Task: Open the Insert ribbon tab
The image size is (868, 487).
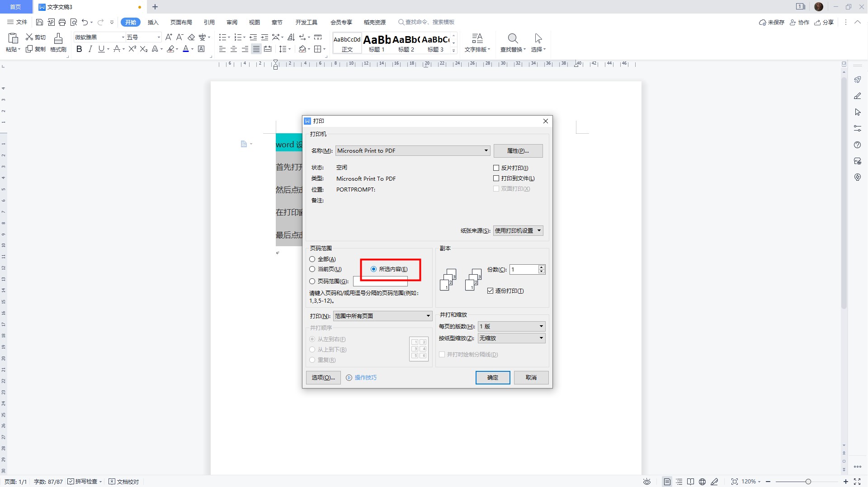Action: (153, 22)
